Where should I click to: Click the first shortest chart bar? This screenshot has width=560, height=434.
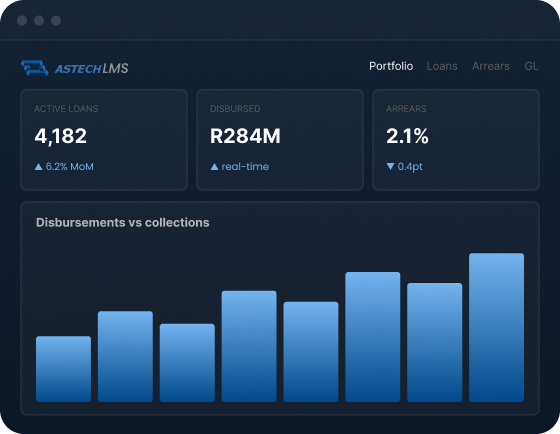64,369
